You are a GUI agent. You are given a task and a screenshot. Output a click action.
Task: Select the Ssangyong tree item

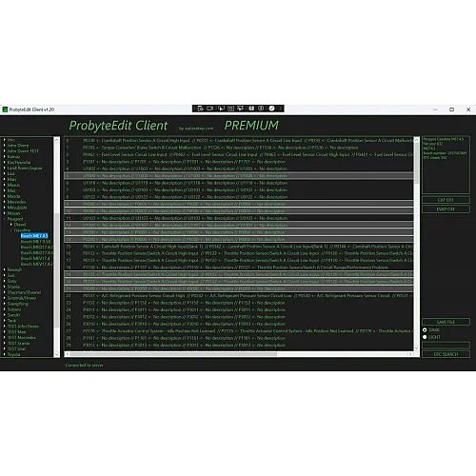coord(18,304)
